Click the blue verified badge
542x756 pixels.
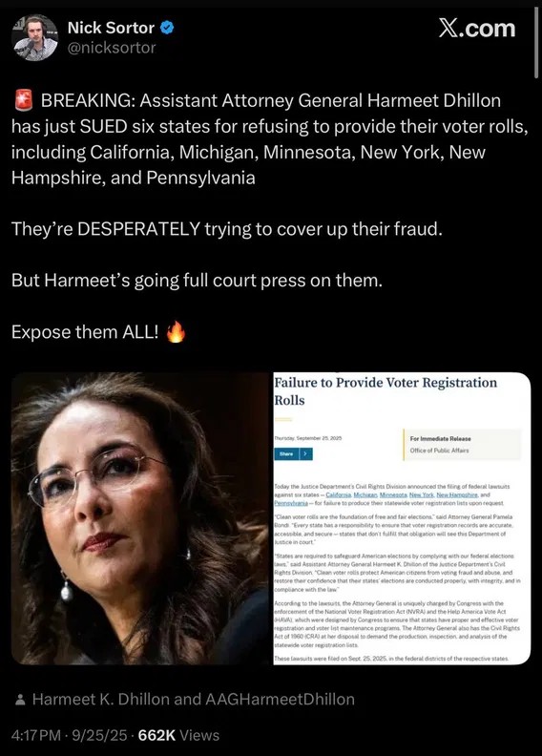click(167, 28)
